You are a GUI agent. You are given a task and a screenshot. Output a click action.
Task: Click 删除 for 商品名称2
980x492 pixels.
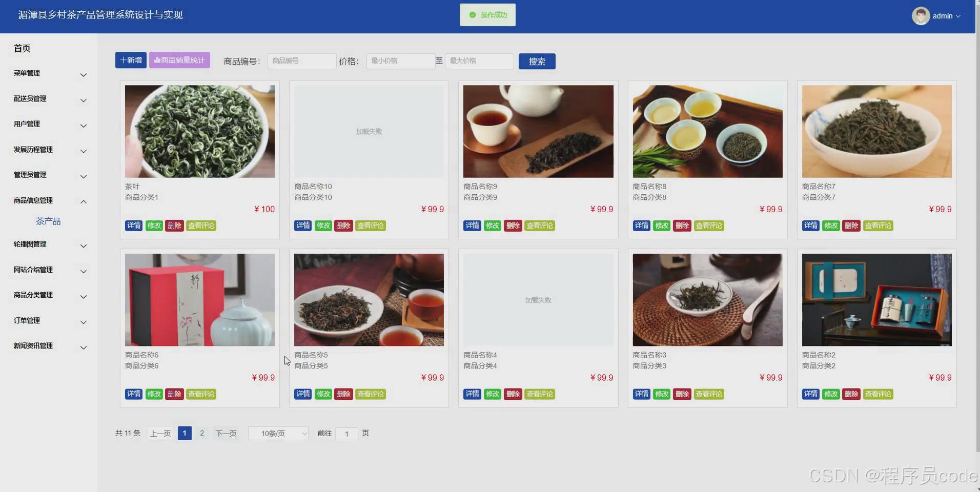[x=851, y=394]
